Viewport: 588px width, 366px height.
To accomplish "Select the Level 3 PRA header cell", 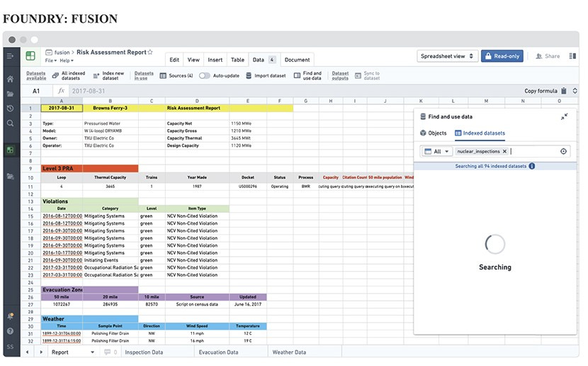I will 62,168.
